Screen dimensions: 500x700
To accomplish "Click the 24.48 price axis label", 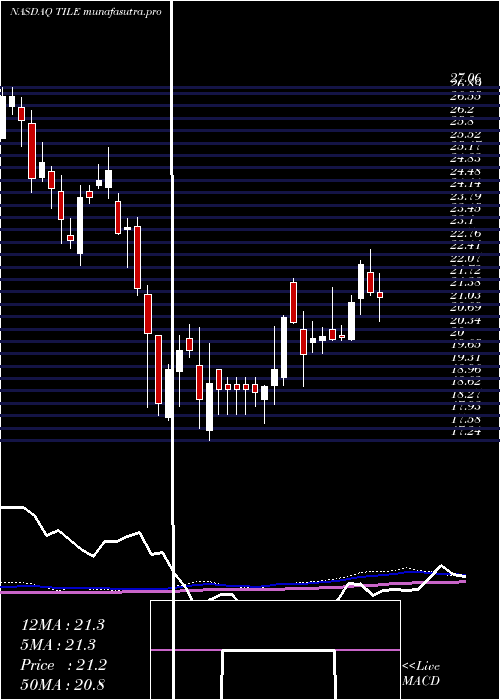I will click(x=466, y=171).
